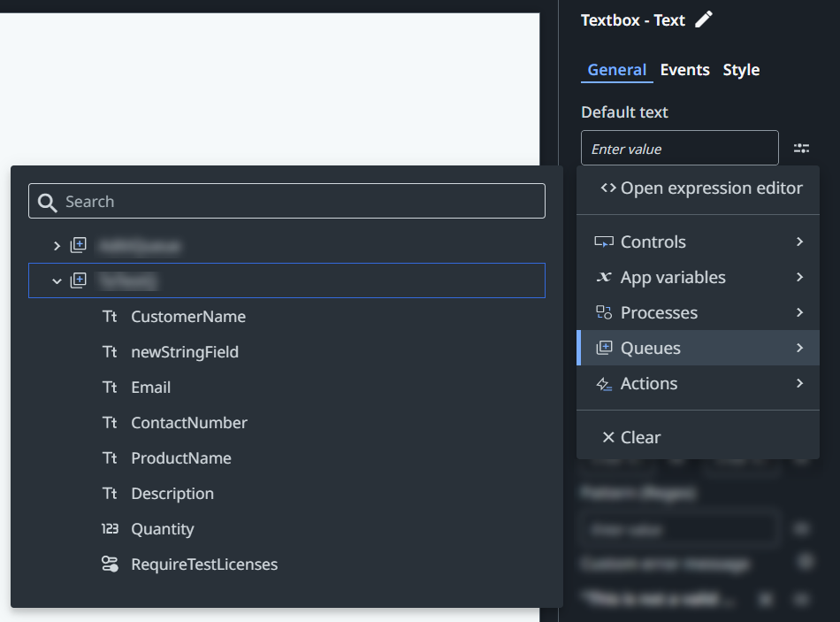Click the magnifier icon in the Search box

[x=48, y=202]
